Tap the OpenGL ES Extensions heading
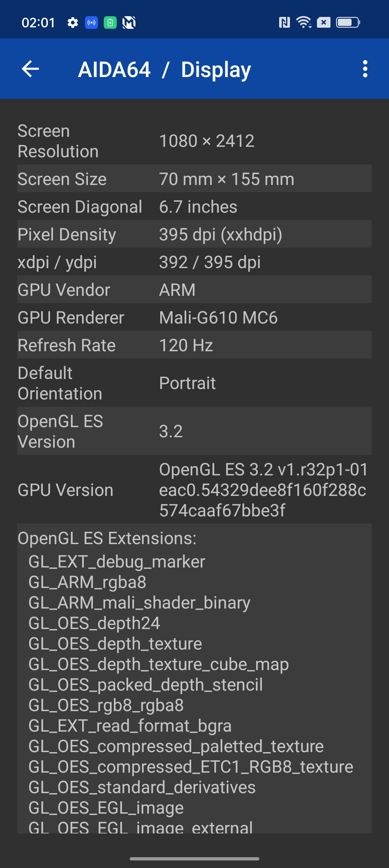 (x=107, y=538)
